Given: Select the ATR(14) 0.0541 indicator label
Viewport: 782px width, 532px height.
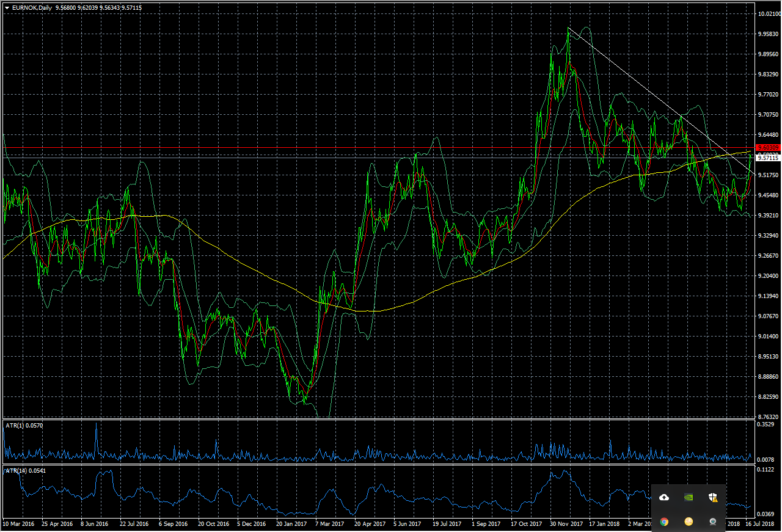Looking at the screenshot, I should pyautogui.click(x=25, y=470).
